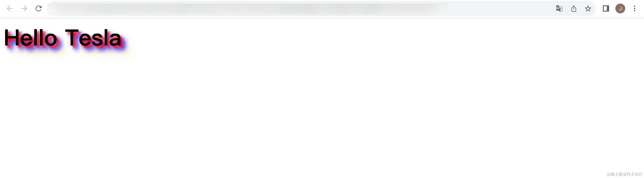Viewport: 644px width, 178px height.
Task: Click the word Hello in heading
Action: click(31, 38)
